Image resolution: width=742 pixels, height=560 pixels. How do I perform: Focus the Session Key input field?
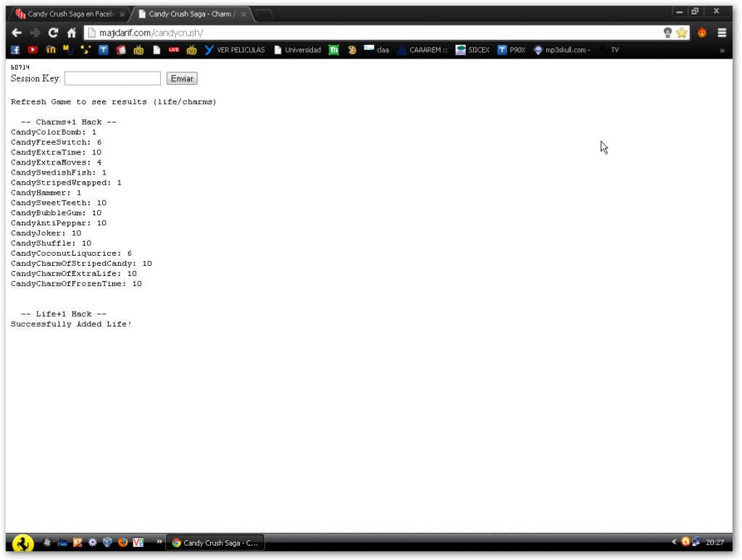[x=112, y=78]
